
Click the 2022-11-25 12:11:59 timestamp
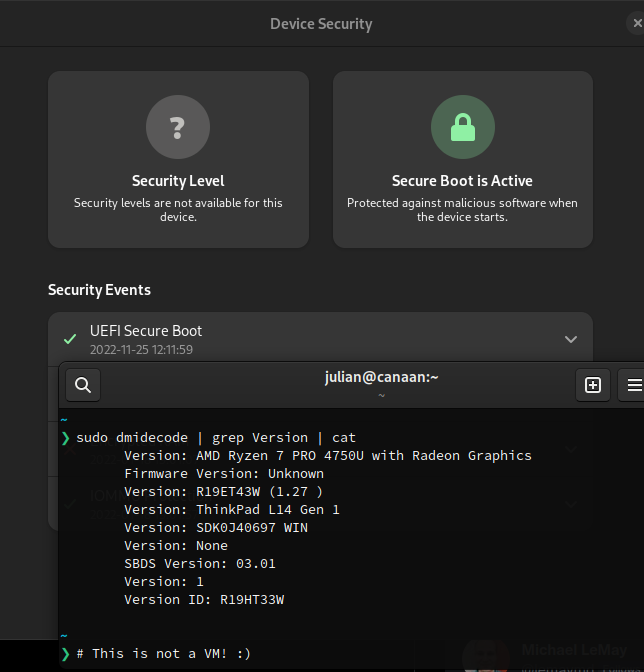[141, 350]
